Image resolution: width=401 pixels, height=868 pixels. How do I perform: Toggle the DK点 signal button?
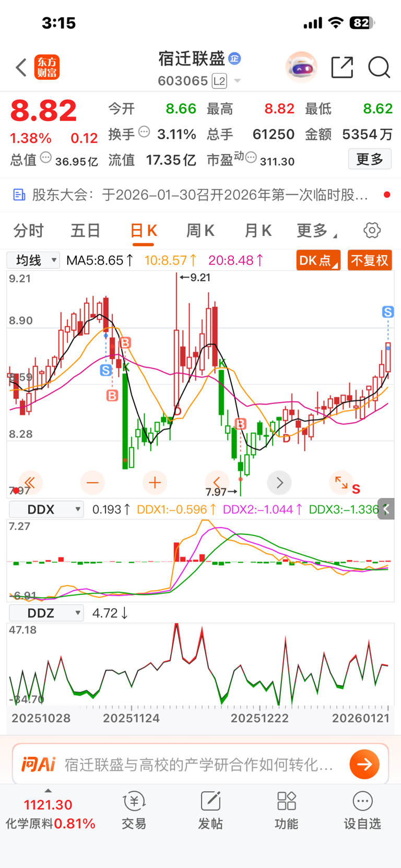[319, 260]
